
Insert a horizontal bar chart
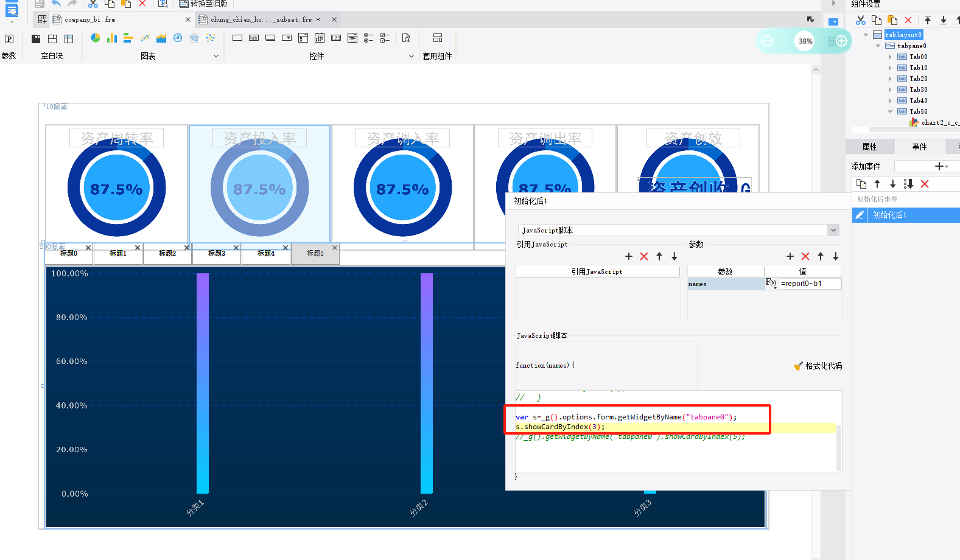coord(128,38)
